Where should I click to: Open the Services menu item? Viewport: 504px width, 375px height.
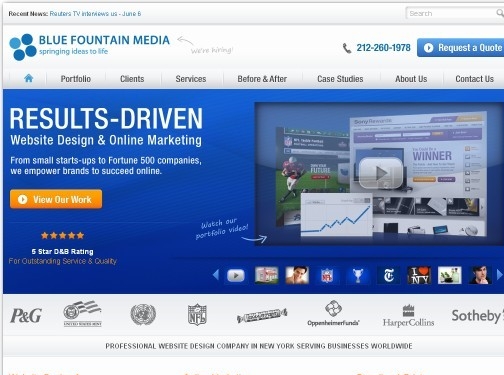tap(191, 79)
